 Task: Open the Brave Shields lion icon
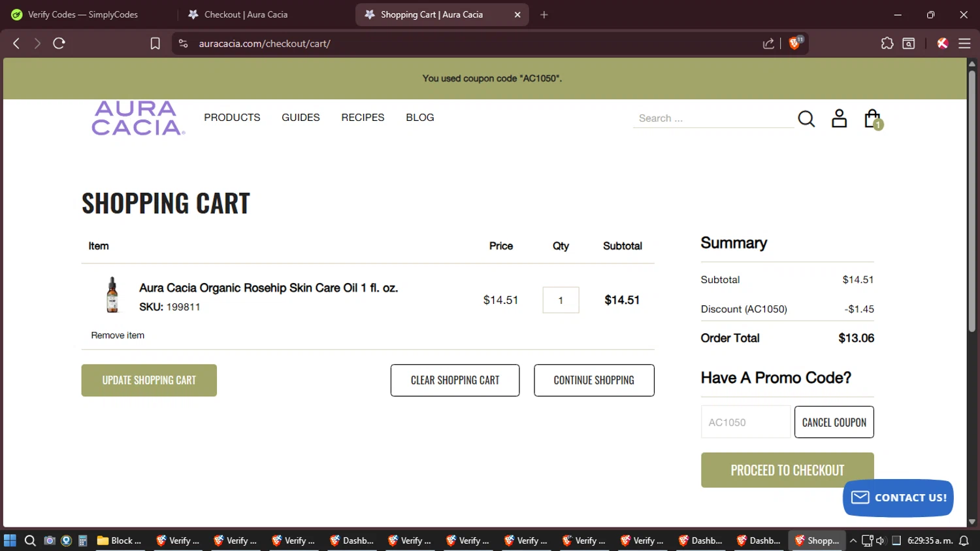tap(795, 43)
